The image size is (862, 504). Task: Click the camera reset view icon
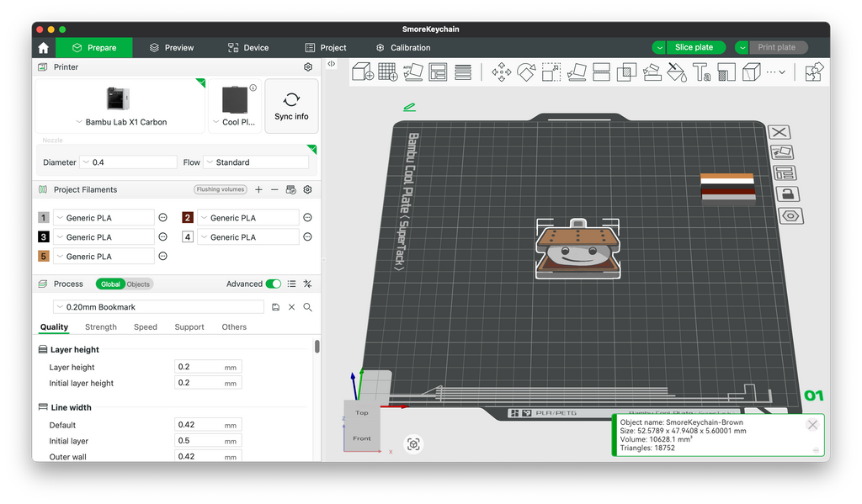(413, 444)
